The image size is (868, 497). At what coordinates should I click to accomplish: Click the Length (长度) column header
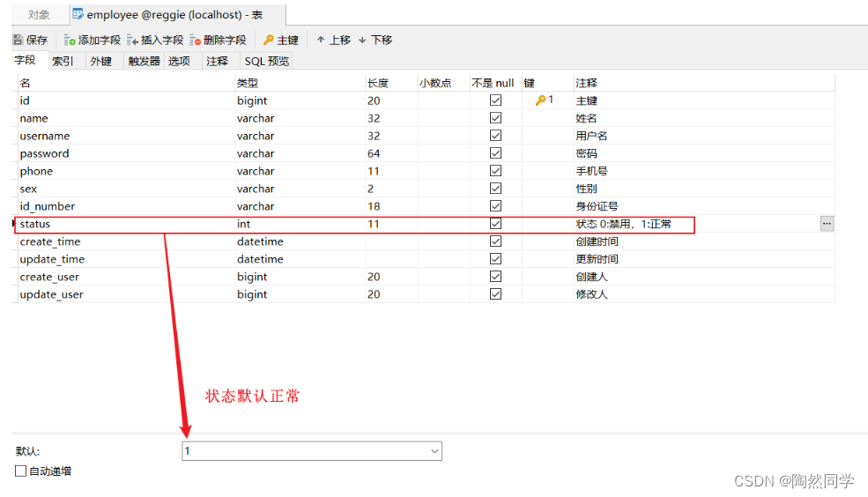pos(391,83)
